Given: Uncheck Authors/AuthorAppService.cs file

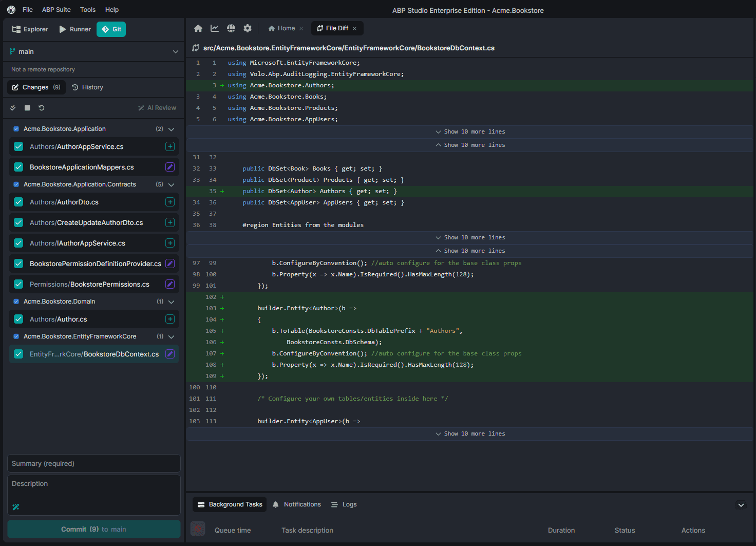Looking at the screenshot, I should pyautogui.click(x=18, y=146).
